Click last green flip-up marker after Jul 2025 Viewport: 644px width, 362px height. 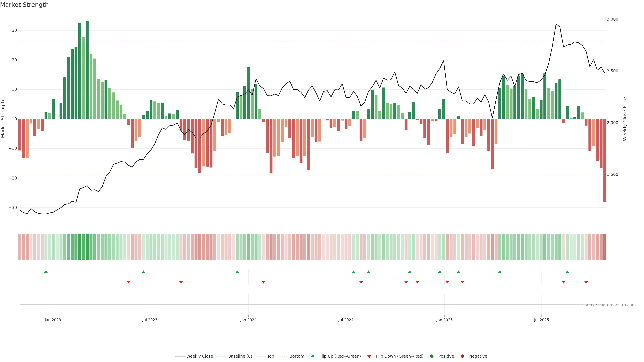(567, 272)
